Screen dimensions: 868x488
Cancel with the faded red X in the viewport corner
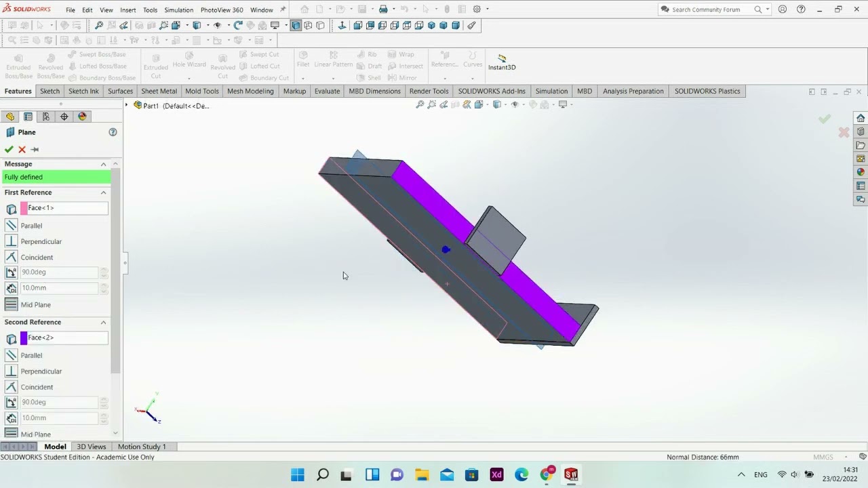(x=844, y=133)
